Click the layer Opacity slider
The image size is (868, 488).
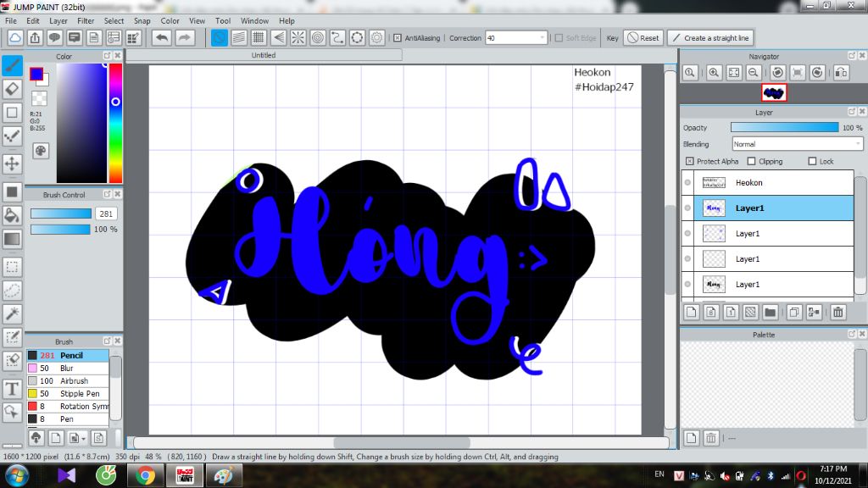[784, 127]
